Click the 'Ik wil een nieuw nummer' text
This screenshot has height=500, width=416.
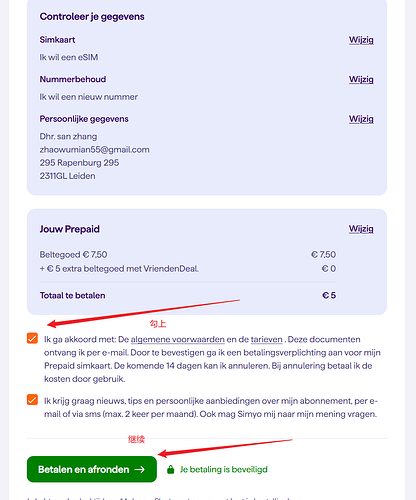[x=89, y=97]
